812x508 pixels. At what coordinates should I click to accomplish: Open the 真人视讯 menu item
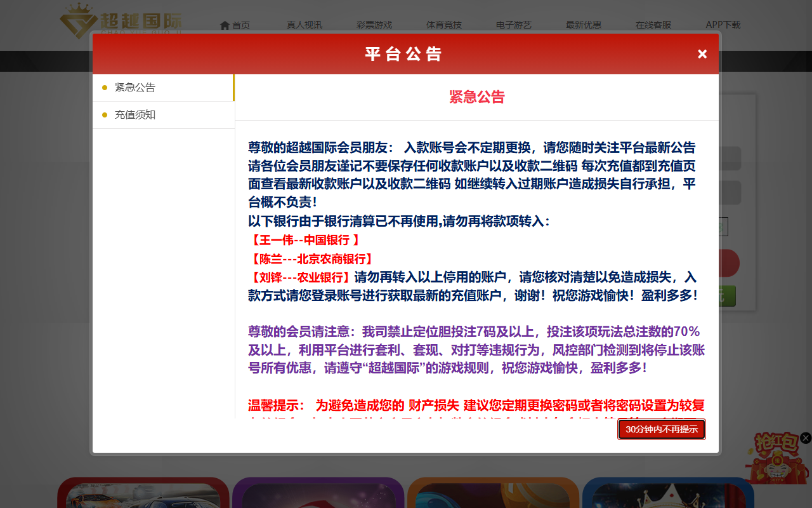304,25
